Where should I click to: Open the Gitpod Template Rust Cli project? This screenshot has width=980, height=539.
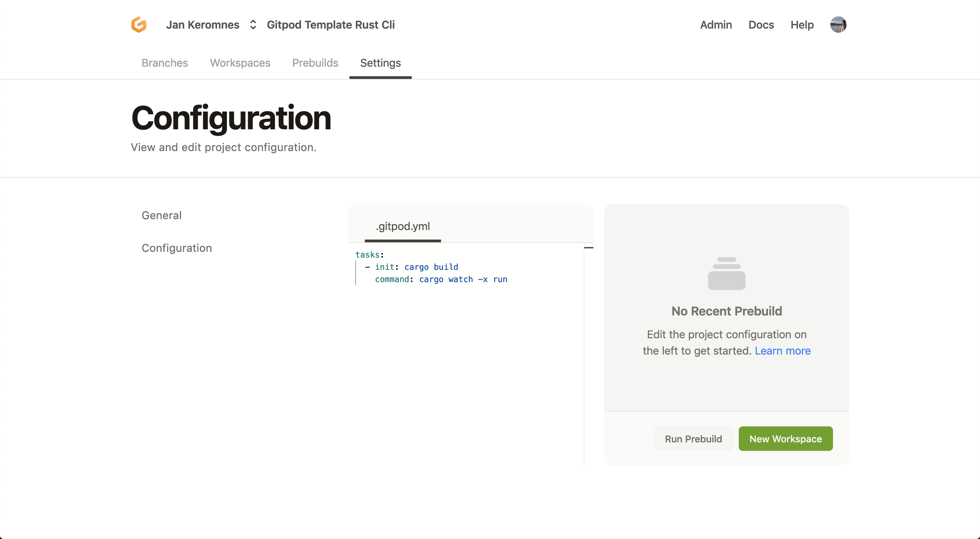(331, 25)
